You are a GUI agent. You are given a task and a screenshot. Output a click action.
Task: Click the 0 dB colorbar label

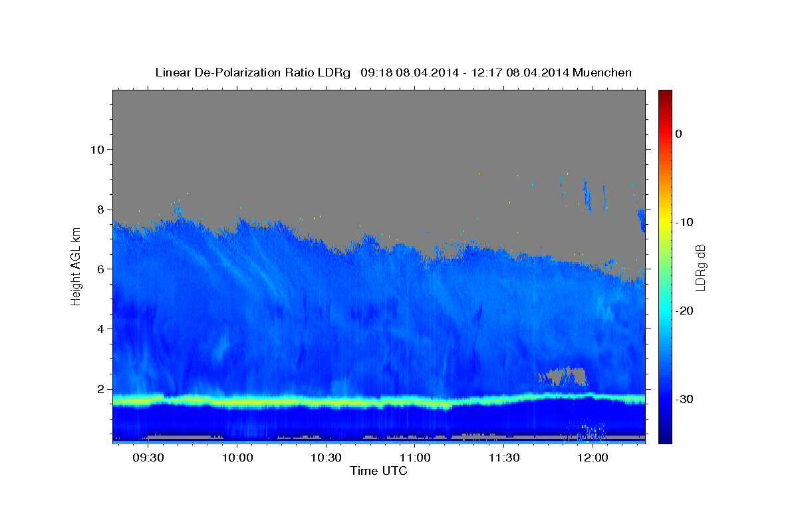click(x=679, y=134)
